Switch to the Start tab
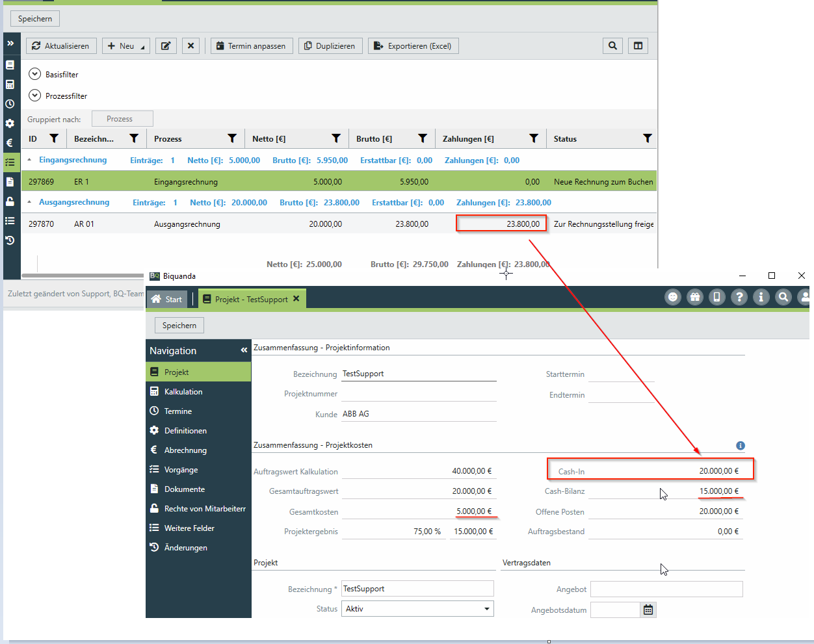Viewport: 814px width, 644px height. coord(167,299)
